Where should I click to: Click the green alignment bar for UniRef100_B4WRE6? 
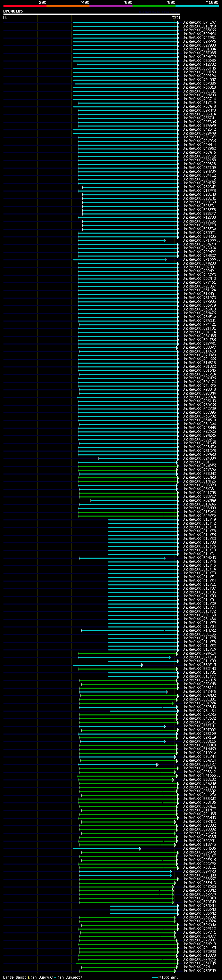(128, 466)
